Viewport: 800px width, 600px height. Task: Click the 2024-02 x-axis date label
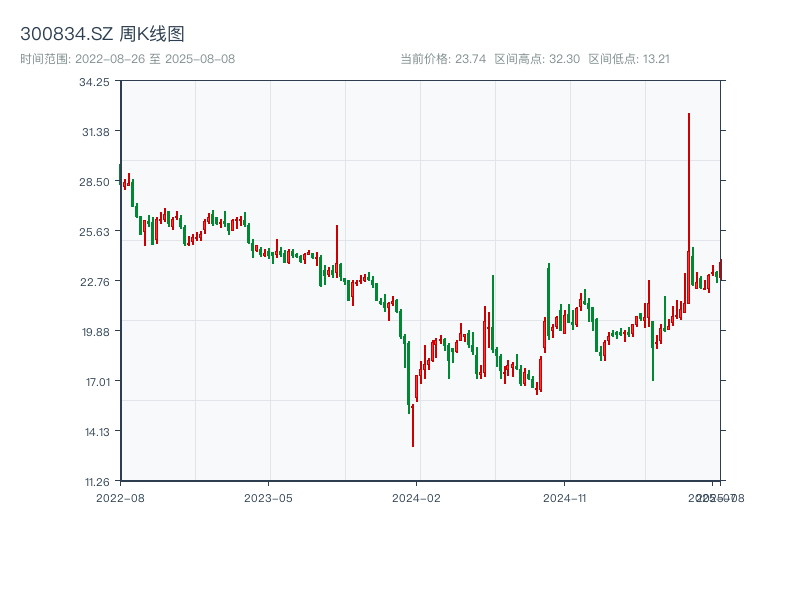417,497
